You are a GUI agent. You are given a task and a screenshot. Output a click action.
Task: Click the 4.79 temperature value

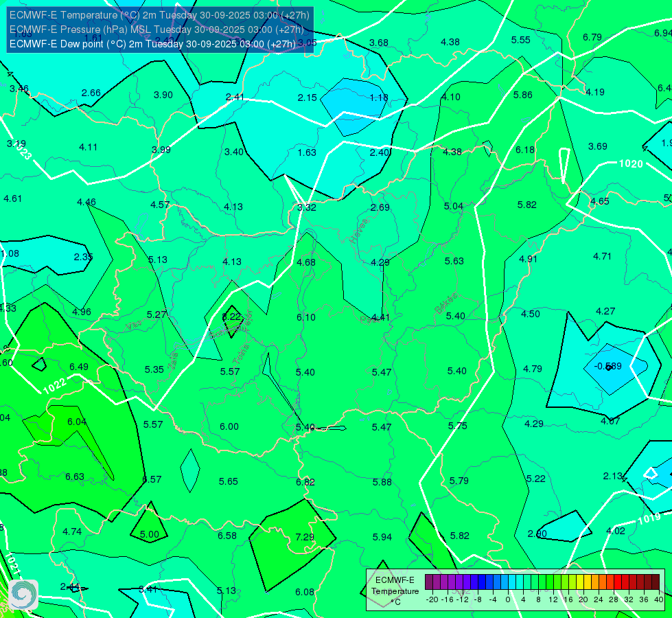pyautogui.click(x=532, y=369)
